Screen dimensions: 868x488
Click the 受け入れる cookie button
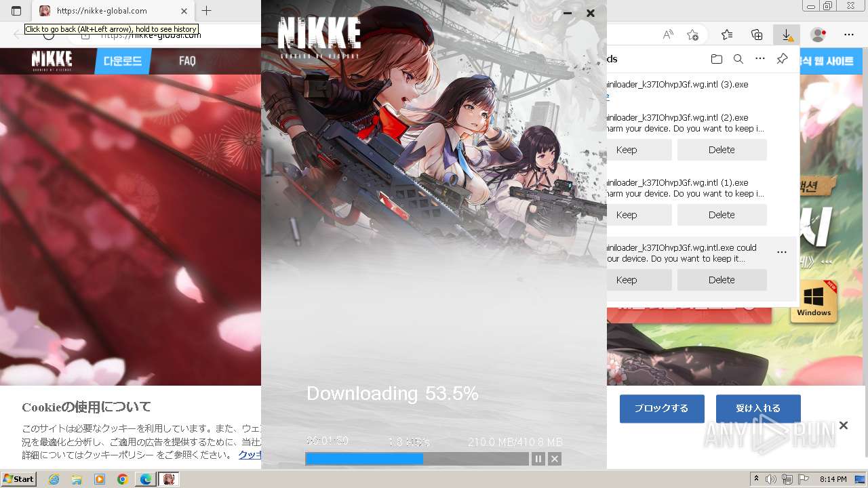point(758,409)
